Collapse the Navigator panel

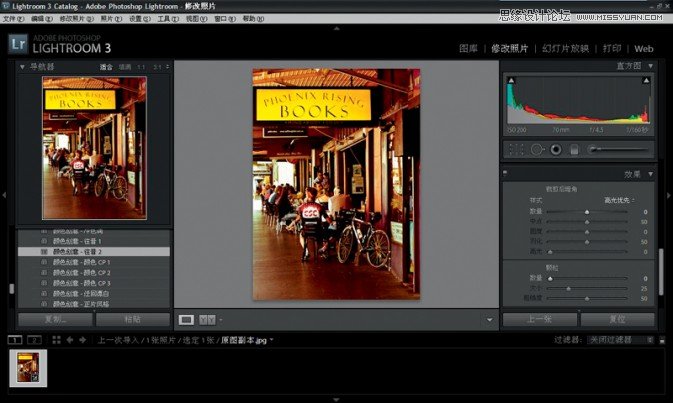coord(21,67)
